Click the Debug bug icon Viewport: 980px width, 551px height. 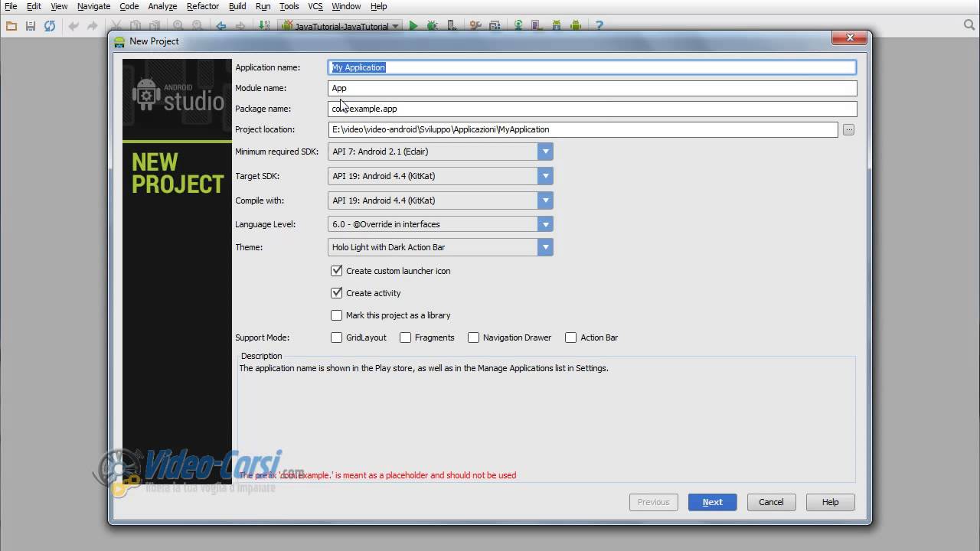(433, 25)
